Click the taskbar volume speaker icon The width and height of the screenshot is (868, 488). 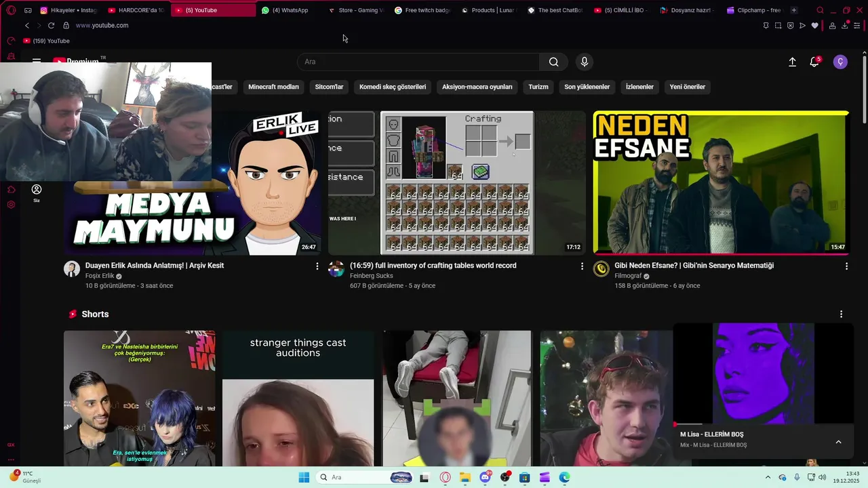[x=822, y=477]
